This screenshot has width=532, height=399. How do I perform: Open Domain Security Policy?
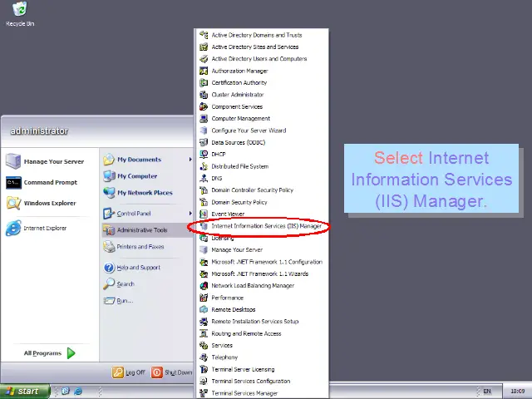(x=261, y=202)
